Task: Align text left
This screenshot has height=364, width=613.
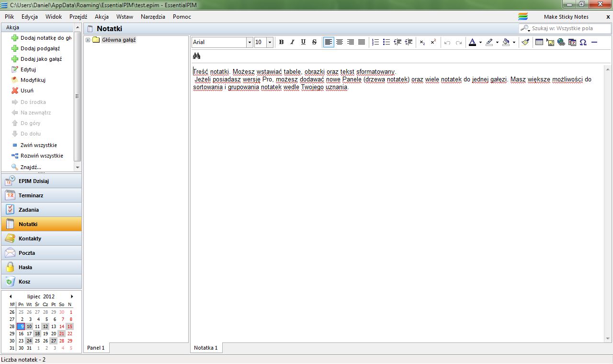Action: click(x=329, y=42)
